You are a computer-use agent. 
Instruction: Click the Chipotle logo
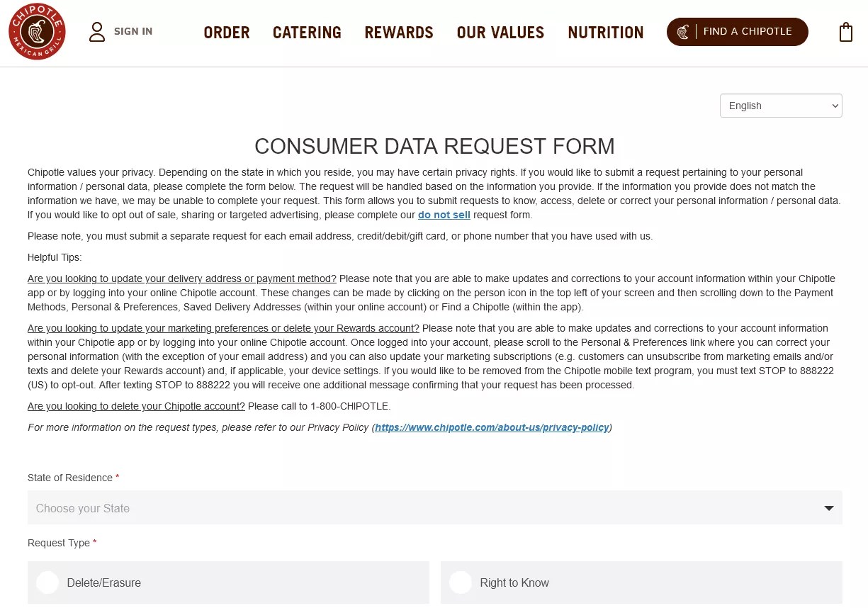(37, 31)
